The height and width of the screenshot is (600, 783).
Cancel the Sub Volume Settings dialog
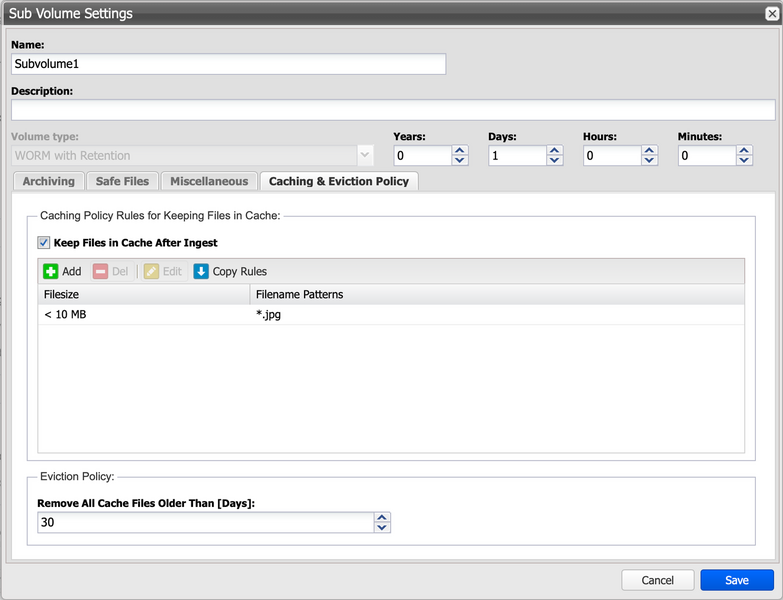[657, 580]
